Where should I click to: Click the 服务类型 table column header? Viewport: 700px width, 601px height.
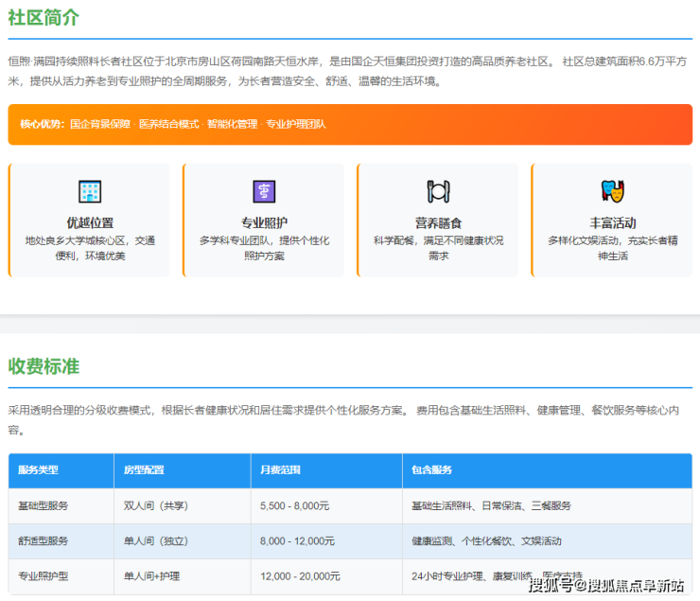(x=38, y=470)
